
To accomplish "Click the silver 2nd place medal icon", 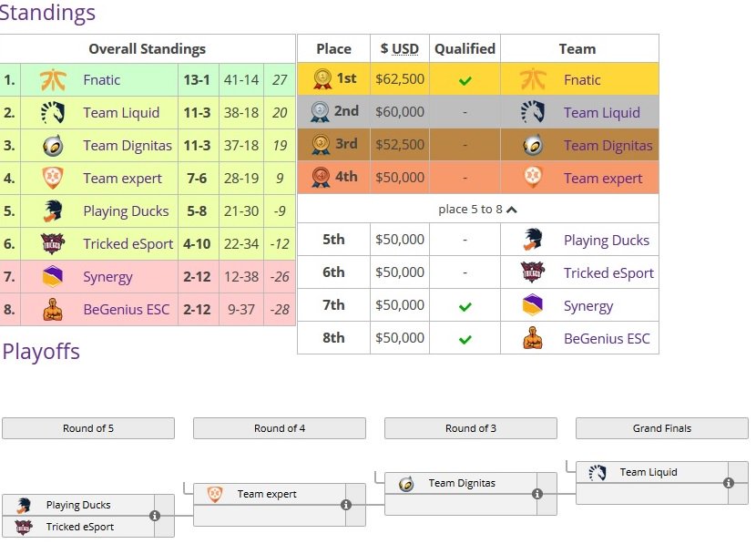I will pos(320,111).
